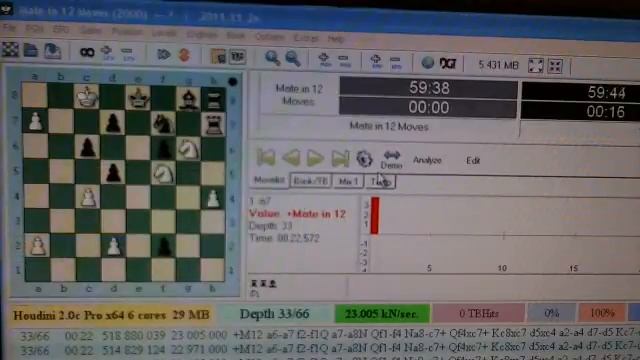Open the File menu
The height and width of the screenshot is (360, 640).
(x=10, y=29)
